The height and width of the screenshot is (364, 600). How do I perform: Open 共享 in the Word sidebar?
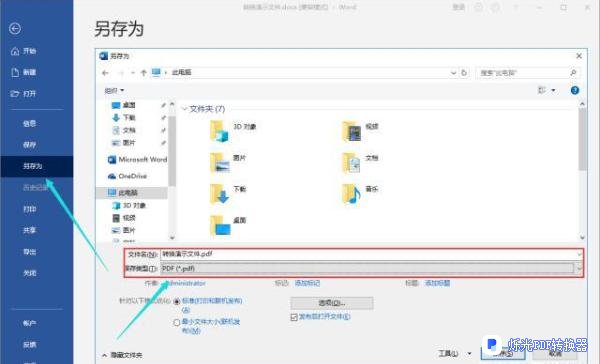click(29, 230)
